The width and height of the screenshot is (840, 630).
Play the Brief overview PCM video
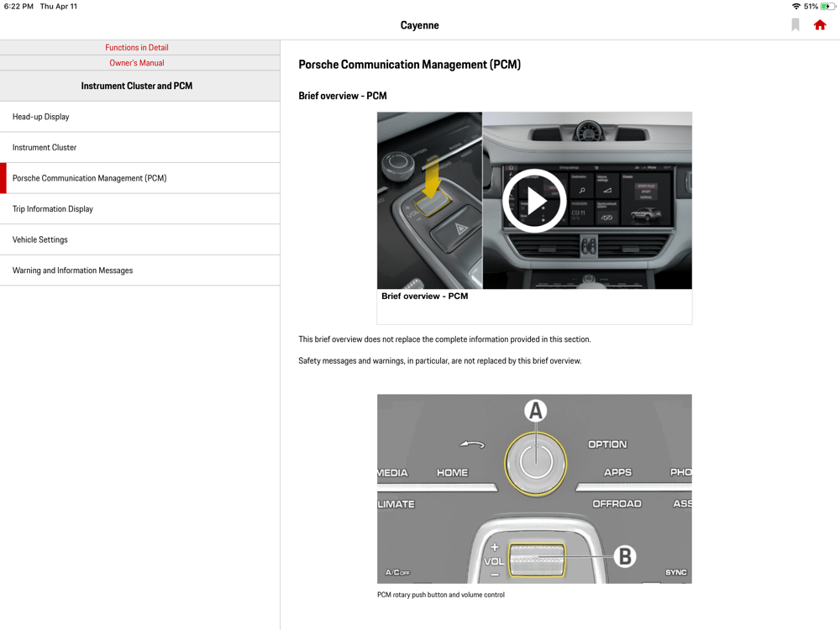click(534, 201)
